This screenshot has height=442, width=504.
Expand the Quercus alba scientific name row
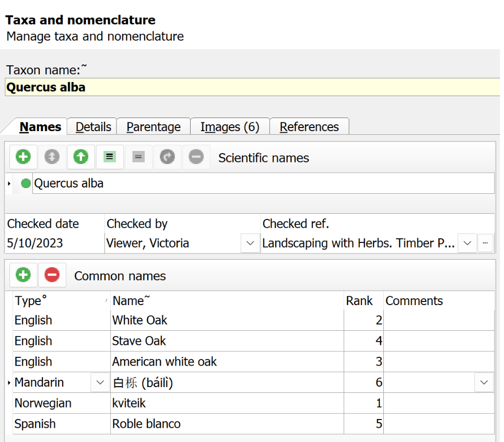click(9, 183)
